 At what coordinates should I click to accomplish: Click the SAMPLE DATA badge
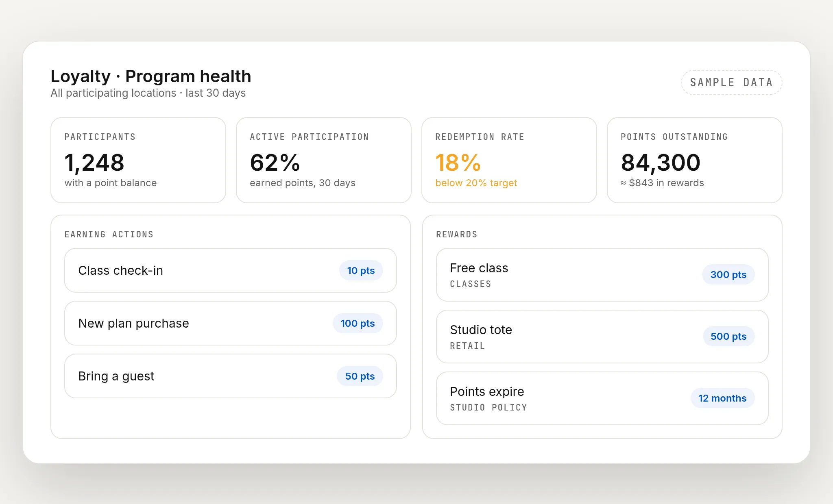point(731,83)
